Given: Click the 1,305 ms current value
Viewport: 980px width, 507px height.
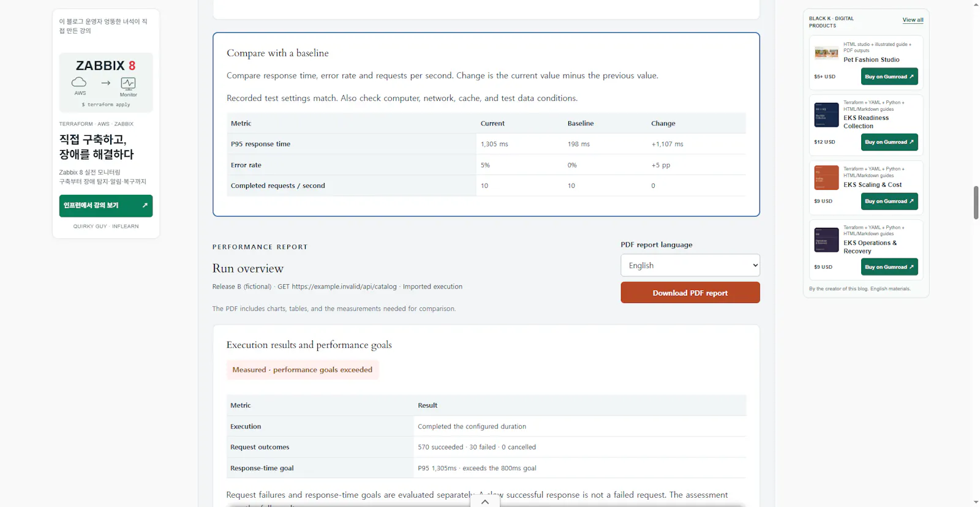Looking at the screenshot, I should coord(494,145).
